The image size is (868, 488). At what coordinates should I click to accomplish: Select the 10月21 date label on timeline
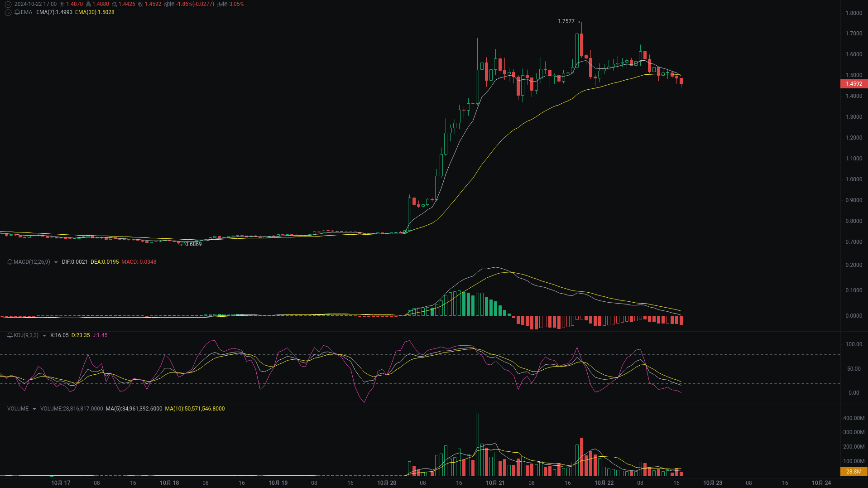pos(495,483)
